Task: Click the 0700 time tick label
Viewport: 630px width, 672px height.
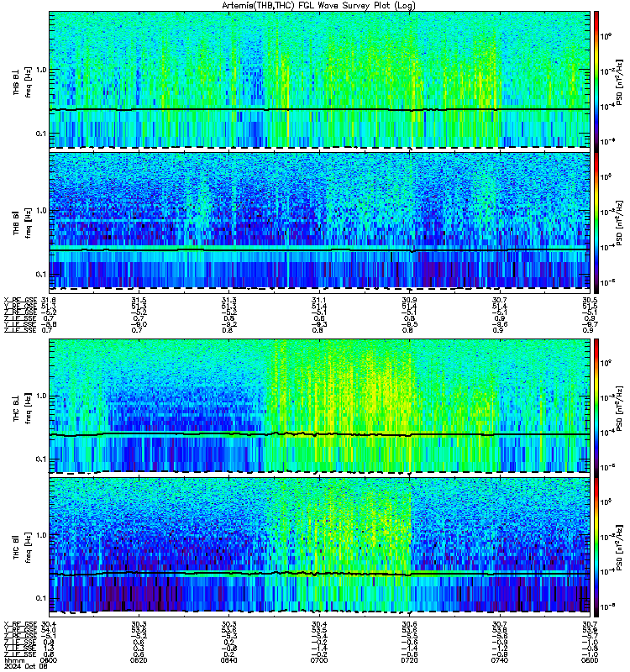Action: click(x=319, y=660)
